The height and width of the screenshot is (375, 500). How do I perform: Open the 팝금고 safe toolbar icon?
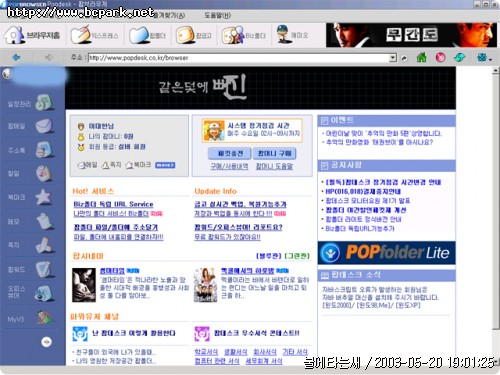point(194,35)
